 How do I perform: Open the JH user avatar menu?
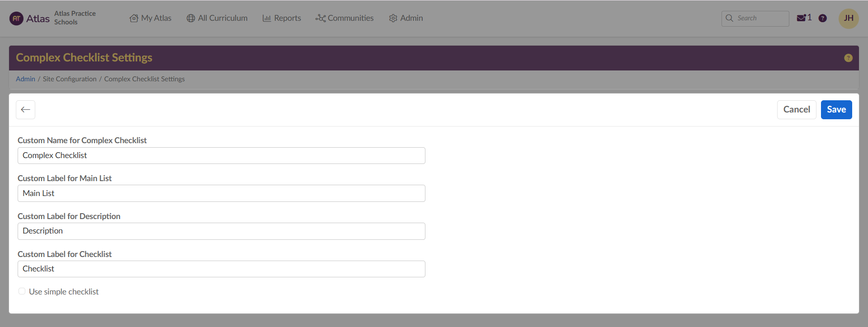(849, 19)
